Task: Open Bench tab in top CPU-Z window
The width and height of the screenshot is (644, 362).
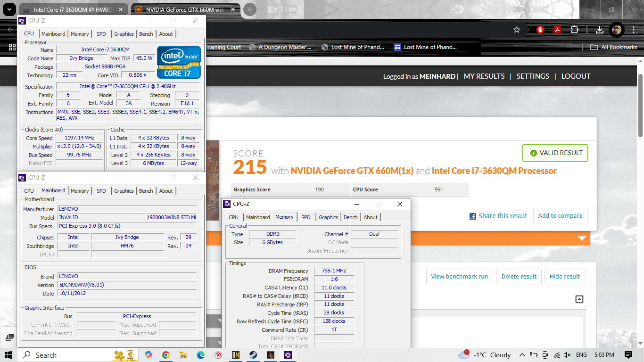Action: [146, 34]
